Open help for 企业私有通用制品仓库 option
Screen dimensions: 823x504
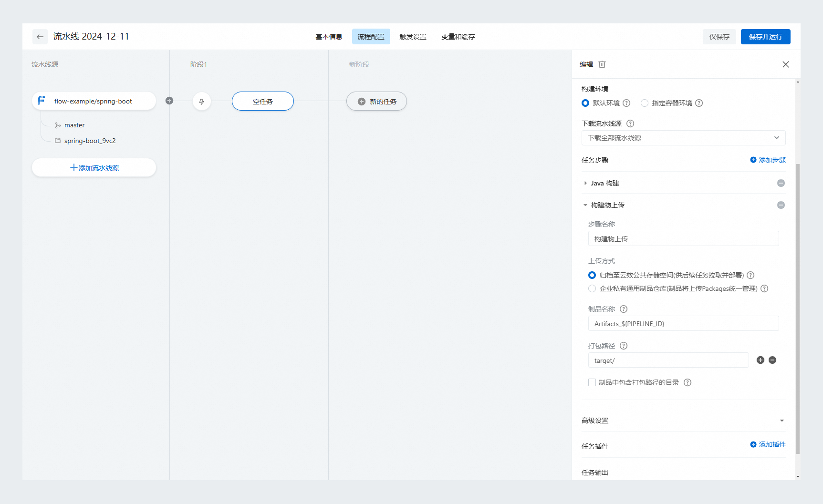(764, 288)
